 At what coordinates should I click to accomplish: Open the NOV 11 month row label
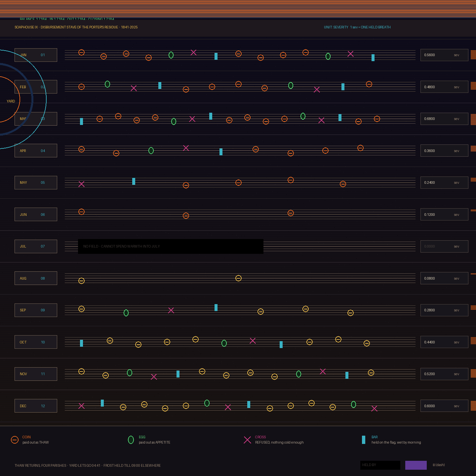pyautogui.click(x=36, y=374)
